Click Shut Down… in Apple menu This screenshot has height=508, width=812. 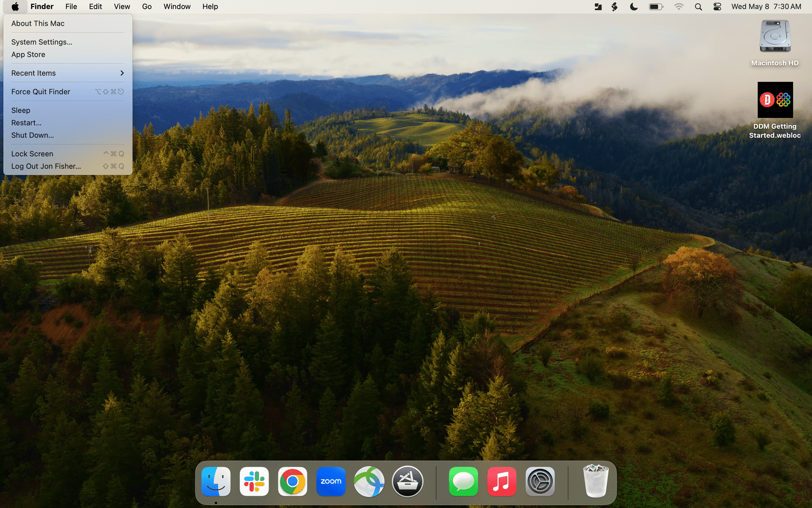pos(32,135)
